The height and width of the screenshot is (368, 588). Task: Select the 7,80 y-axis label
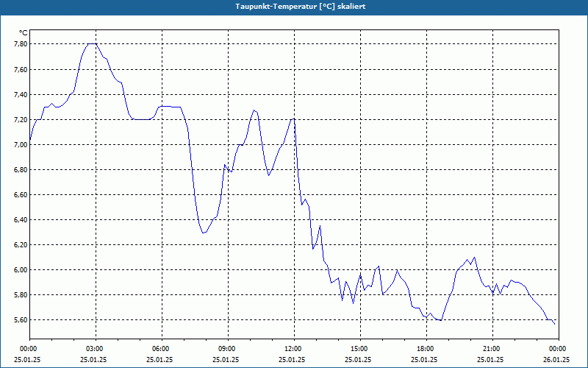point(21,44)
